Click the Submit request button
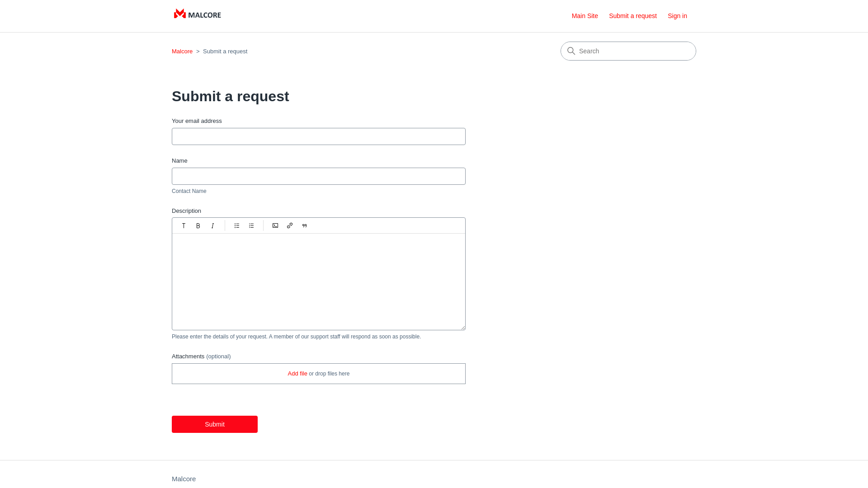The image size is (868, 488). click(215, 424)
